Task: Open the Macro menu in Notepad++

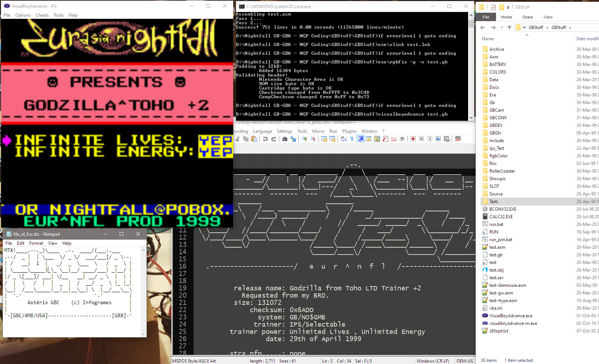Action: 318,131
